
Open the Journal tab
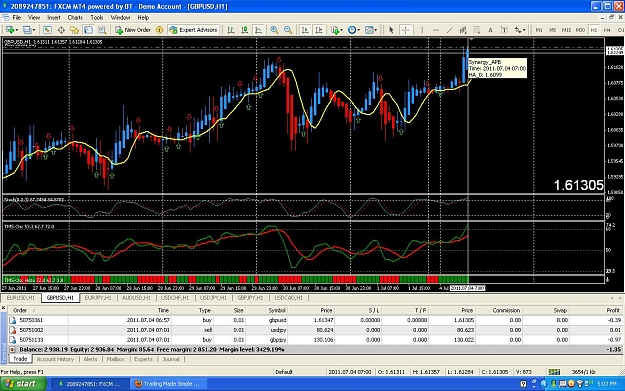(171, 359)
